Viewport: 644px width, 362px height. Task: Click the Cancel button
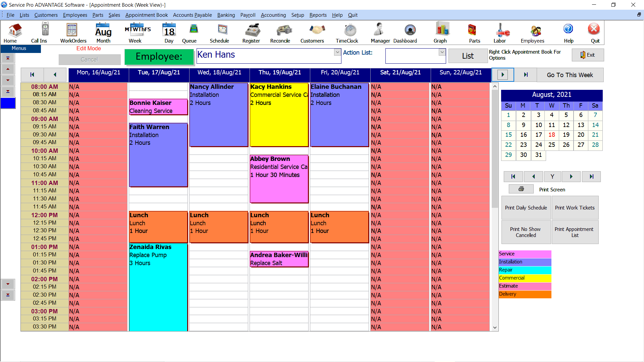(89, 60)
